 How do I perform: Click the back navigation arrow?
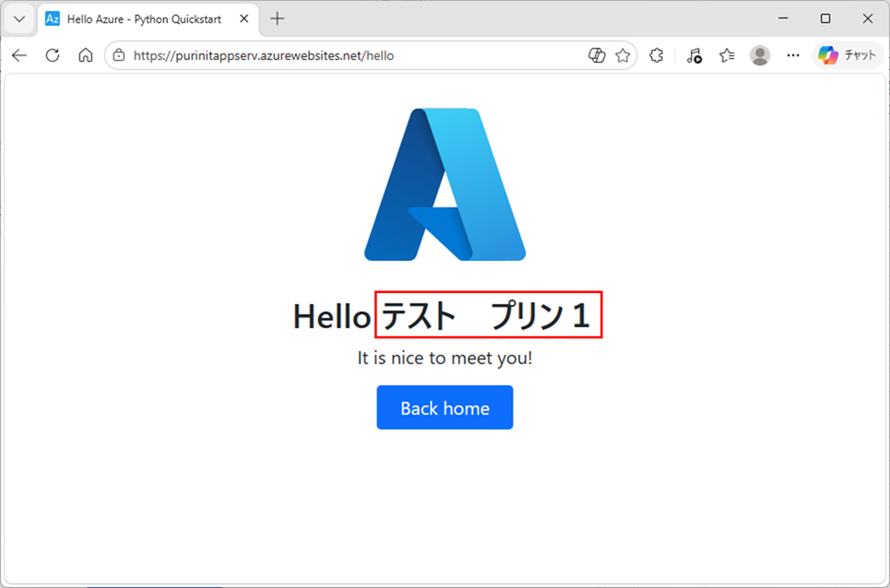pyautogui.click(x=18, y=54)
